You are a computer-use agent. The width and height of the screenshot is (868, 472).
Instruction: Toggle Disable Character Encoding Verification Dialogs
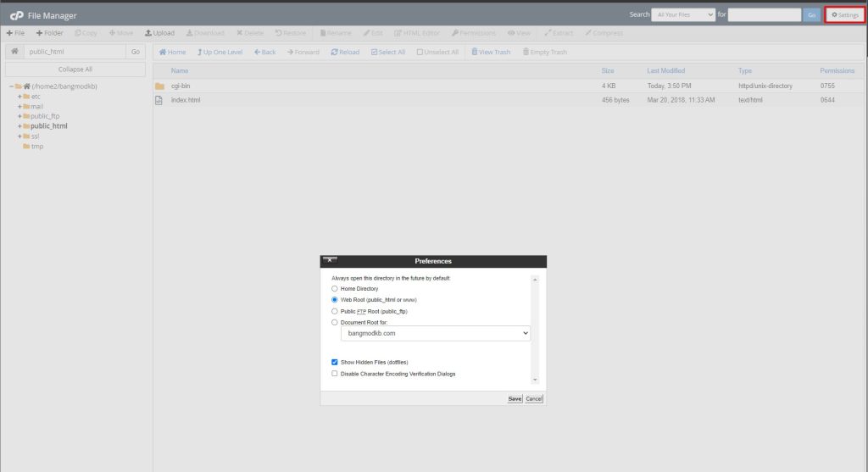pos(334,374)
